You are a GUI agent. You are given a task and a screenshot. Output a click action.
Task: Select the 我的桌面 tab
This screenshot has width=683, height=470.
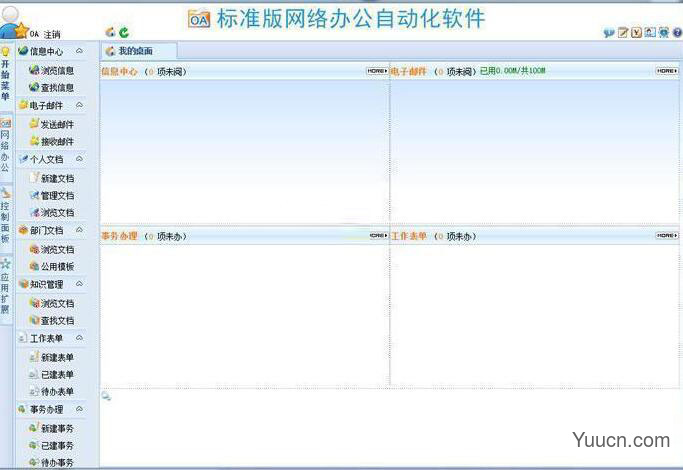(x=139, y=51)
